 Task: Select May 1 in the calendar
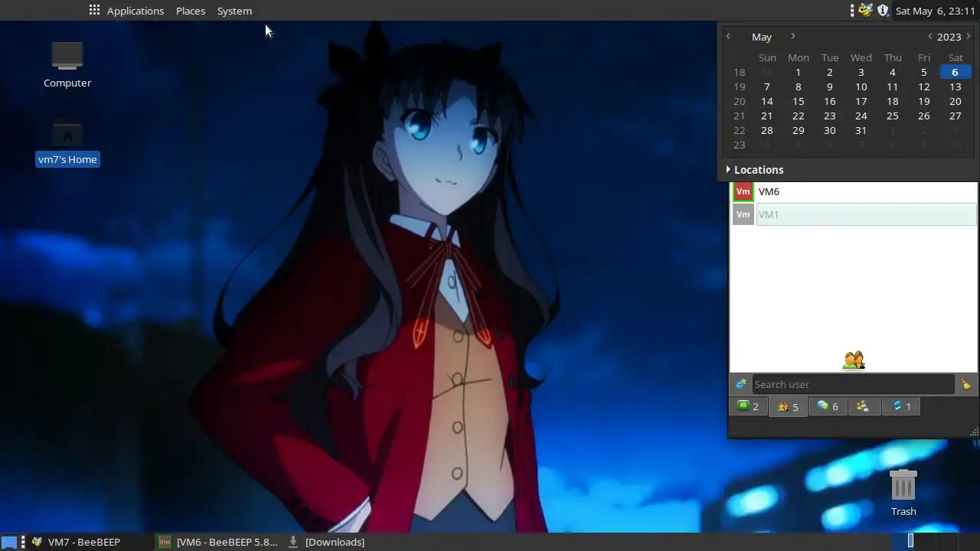tap(798, 72)
